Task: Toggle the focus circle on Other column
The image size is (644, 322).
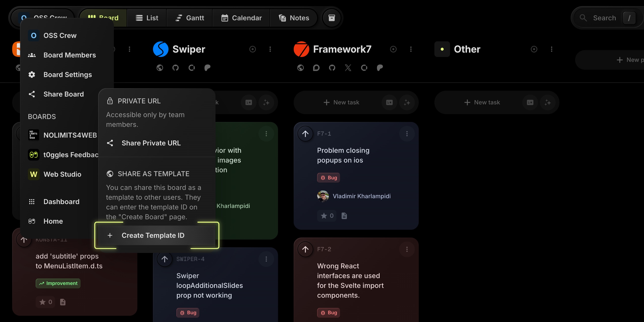Action: [x=534, y=49]
